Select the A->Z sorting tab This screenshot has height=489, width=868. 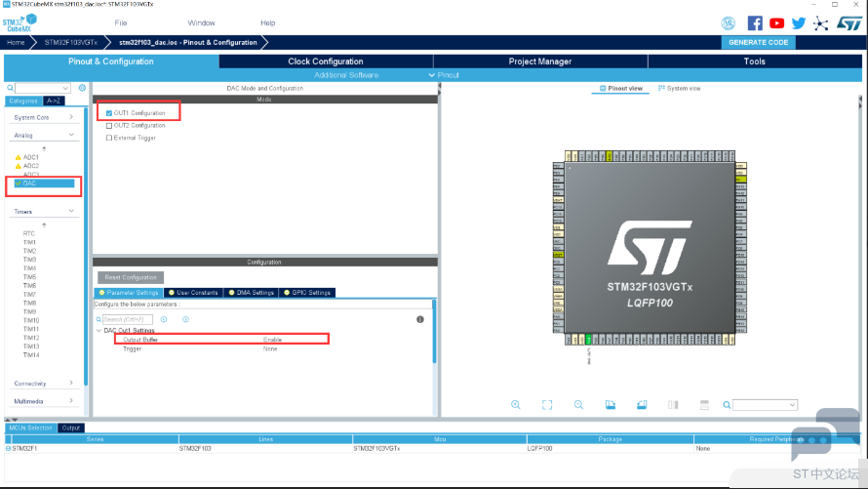[54, 101]
